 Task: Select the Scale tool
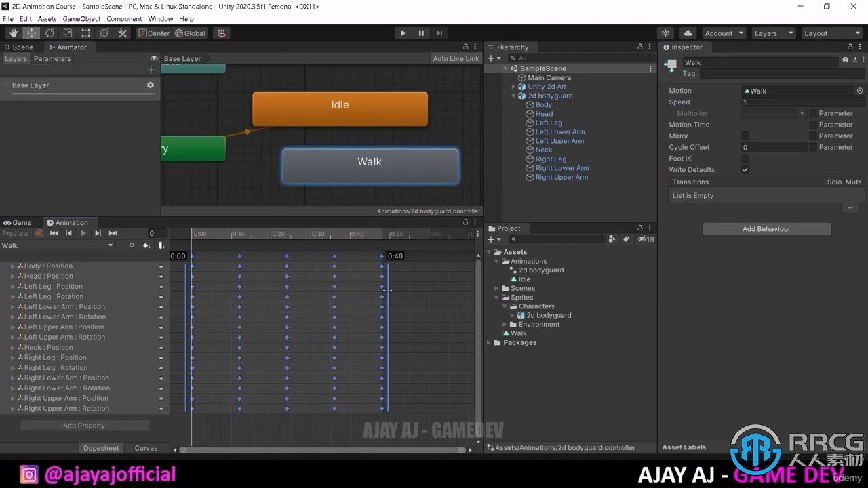click(x=68, y=33)
